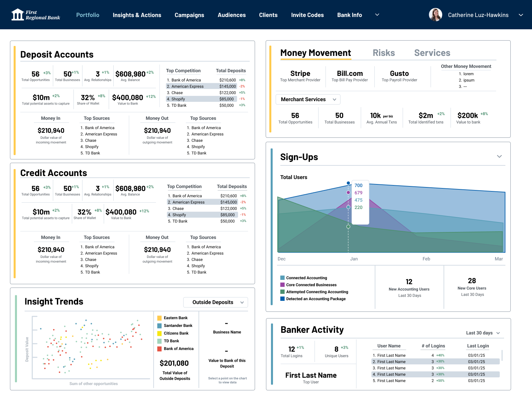Select row 2 First Last Name in Banker Activity
Image resolution: width=532 pixels, height=404 pixels.
pyautogui.click(x=436, y=361)
